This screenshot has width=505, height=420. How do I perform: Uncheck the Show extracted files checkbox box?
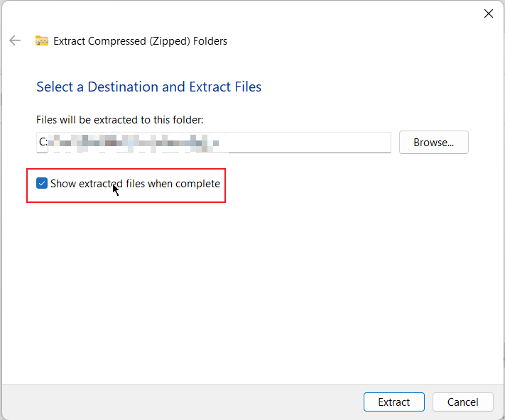(42, 184)
